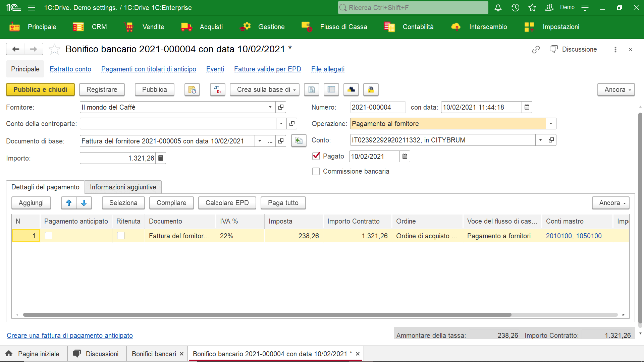Open Conti mastro link 2010100, 1050100
Screen dimensions: 644x362
click(574, 236)
